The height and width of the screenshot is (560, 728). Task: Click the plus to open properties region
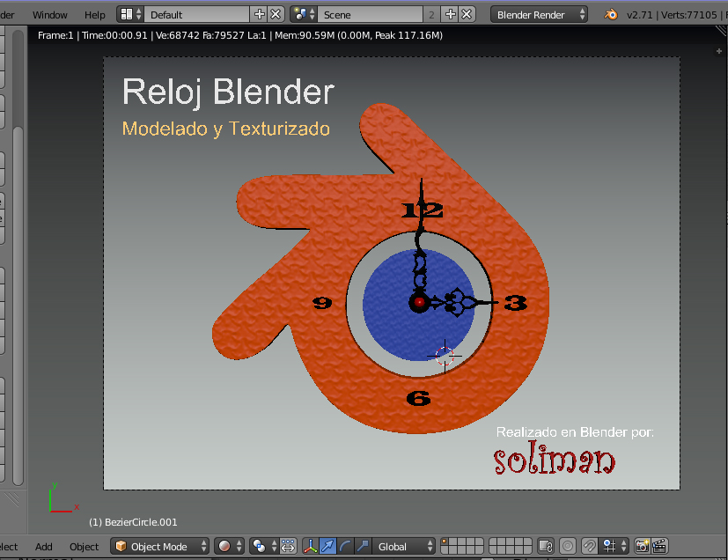coord(718,50)
